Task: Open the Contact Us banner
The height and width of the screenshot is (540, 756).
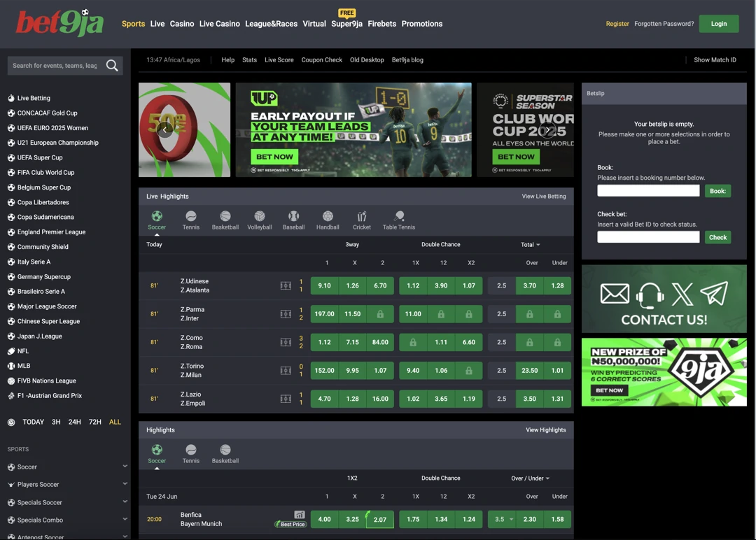Action: pyautogui.click(x=664, y=299)
